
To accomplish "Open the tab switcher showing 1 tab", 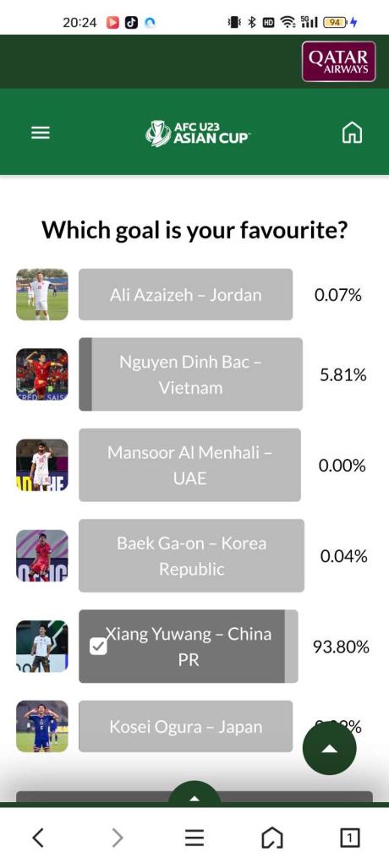I will 349,838.
